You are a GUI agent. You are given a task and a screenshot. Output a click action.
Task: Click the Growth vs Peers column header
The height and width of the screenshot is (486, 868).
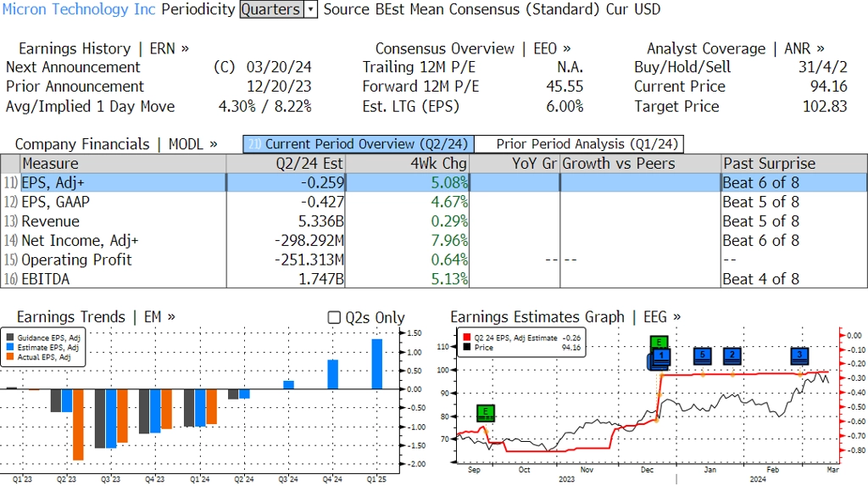(640, 164)
